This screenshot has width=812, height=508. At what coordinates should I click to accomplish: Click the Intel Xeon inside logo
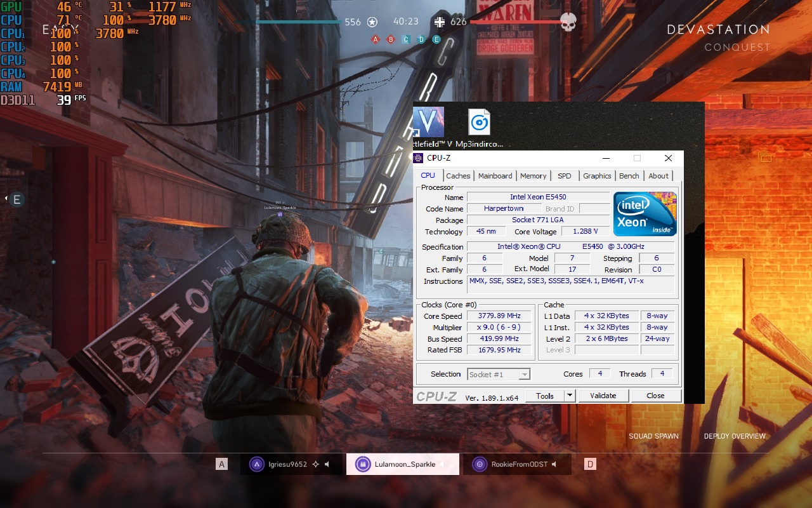click(645, 214)
